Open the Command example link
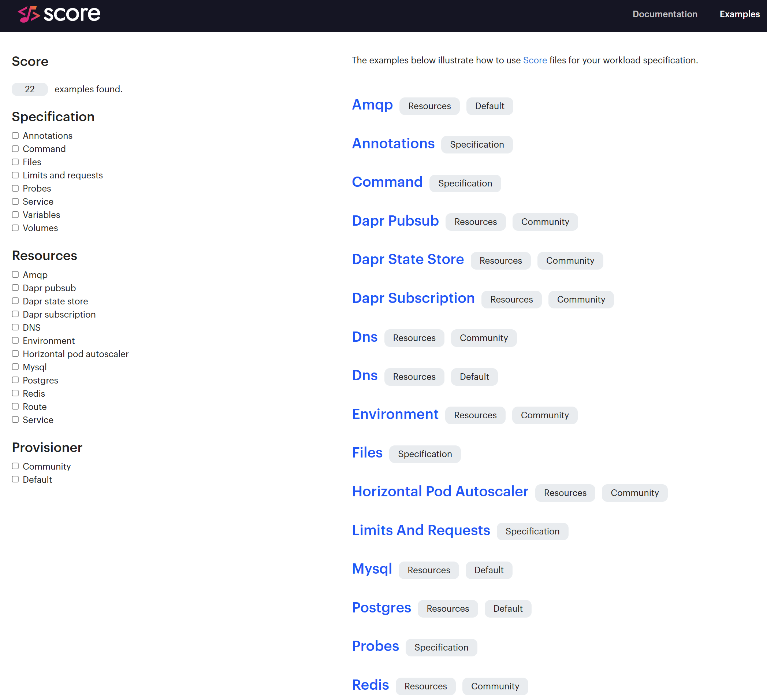The image size is (767, 700). click(387, 182)
